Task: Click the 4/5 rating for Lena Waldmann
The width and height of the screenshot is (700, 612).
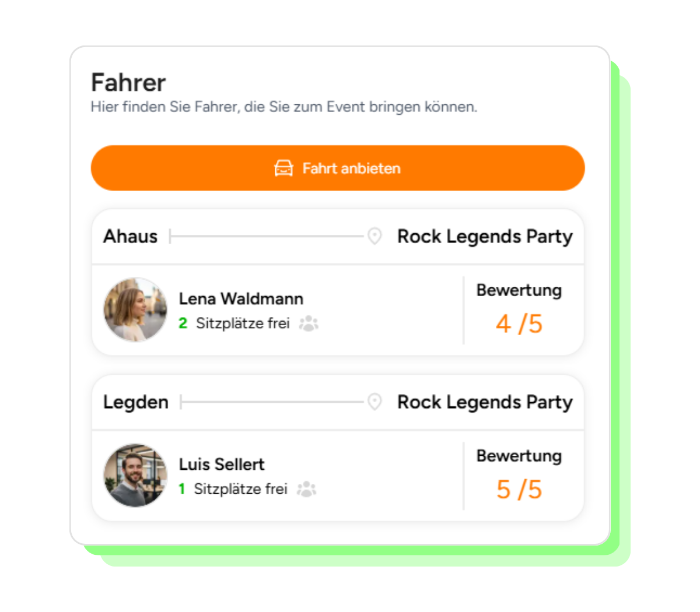Action: [519, 324]
